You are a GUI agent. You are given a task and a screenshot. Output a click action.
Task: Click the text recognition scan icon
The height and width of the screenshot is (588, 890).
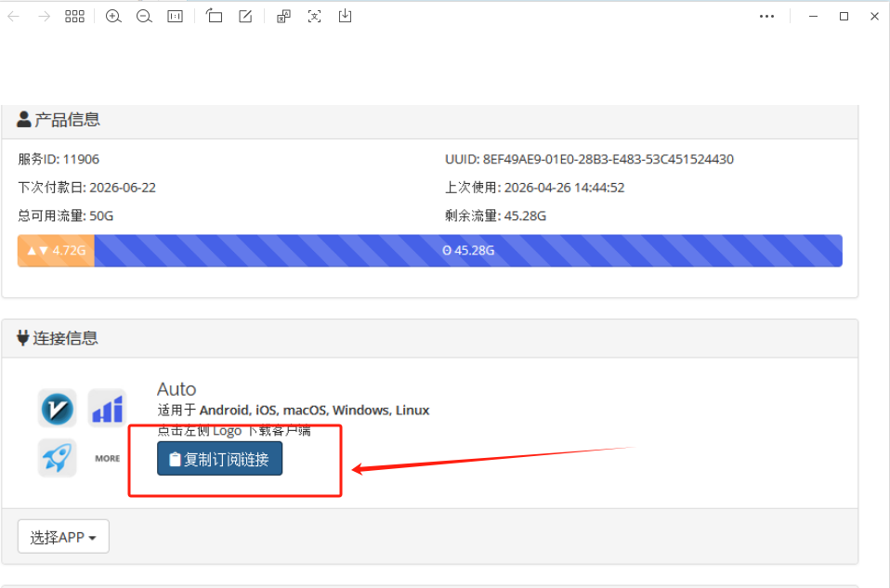pos(314,17)
